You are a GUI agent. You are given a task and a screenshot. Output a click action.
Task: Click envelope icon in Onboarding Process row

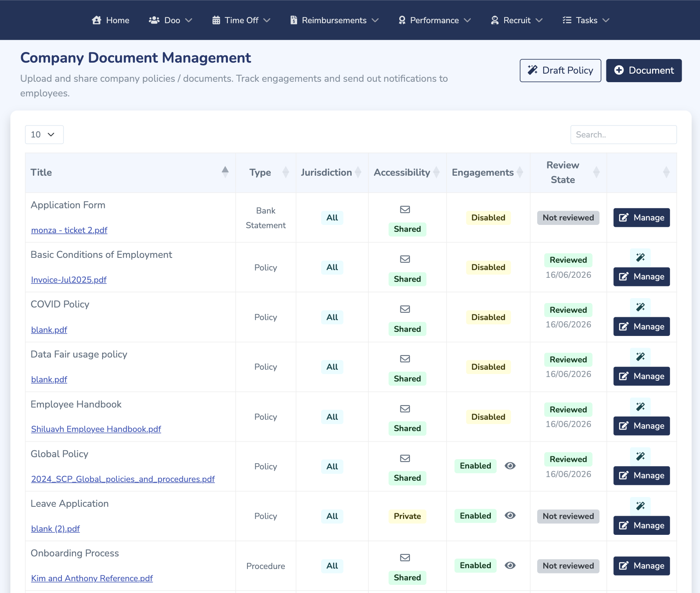[x=405, y=558]
